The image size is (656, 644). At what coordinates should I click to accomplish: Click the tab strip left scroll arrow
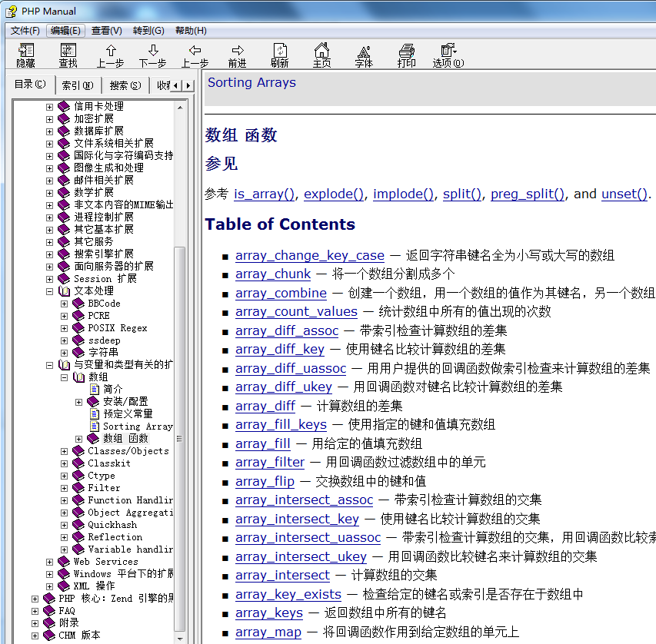[x=175, y=85]
